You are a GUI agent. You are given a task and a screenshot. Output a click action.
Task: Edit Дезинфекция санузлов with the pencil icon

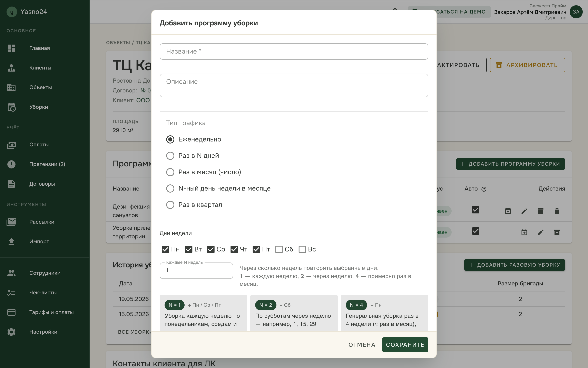pyautogui.click(x=524, y=211)
